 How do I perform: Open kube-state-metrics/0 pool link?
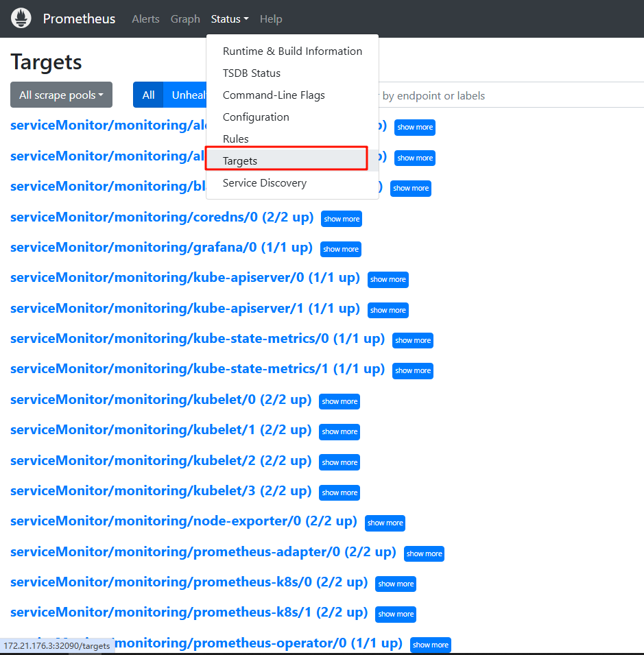point(197,338)
